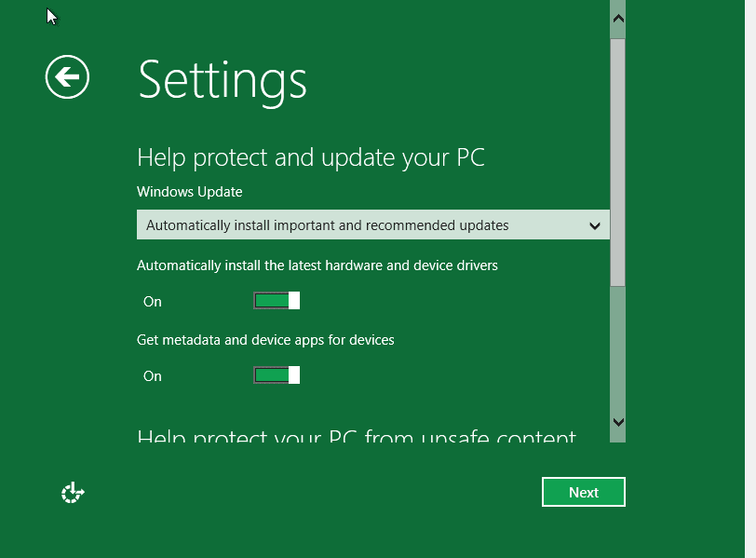This screenshot has height=558, width=756.
Task: Click the vertical scrollbar thumb
Action: point(617,162)
